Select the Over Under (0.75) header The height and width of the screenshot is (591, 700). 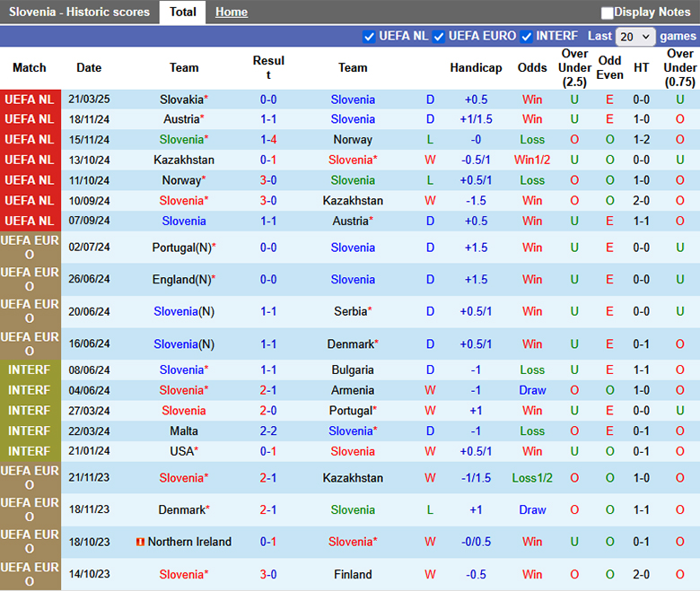(680, 68)
